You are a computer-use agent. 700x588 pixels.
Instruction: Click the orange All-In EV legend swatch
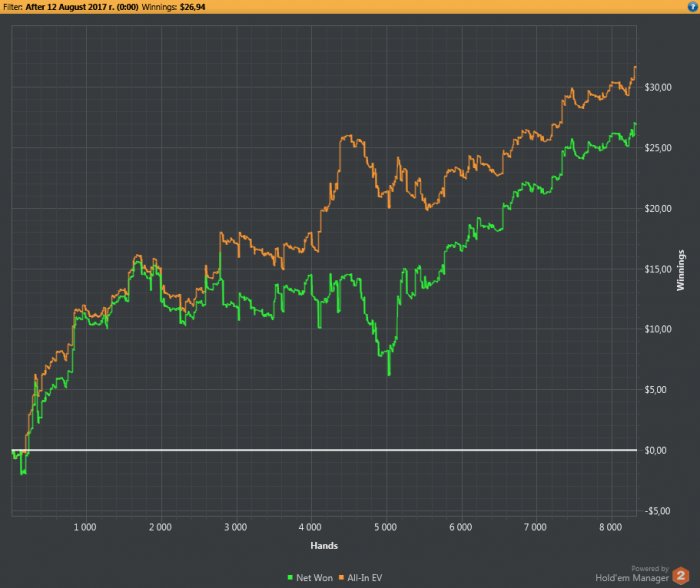pyautogui.click(x=342, y=578)
